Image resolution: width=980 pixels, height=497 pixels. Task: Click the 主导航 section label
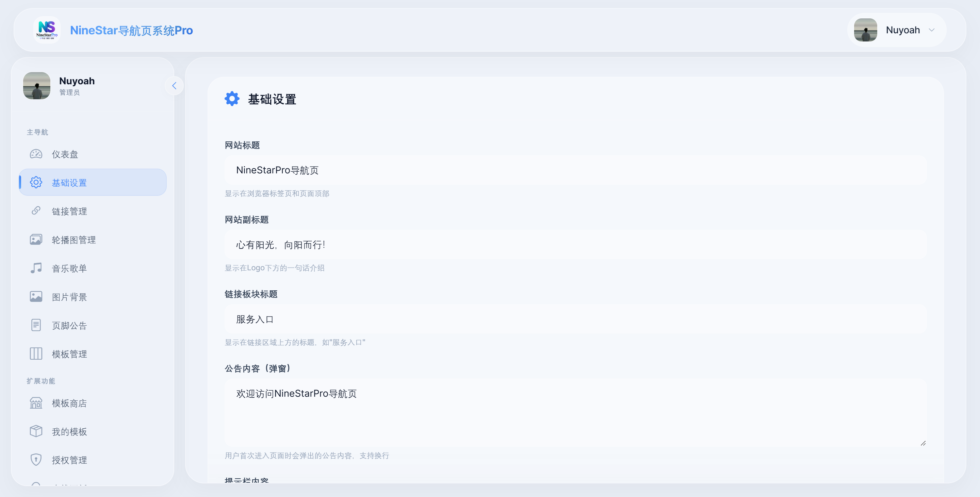coord(37,132)
